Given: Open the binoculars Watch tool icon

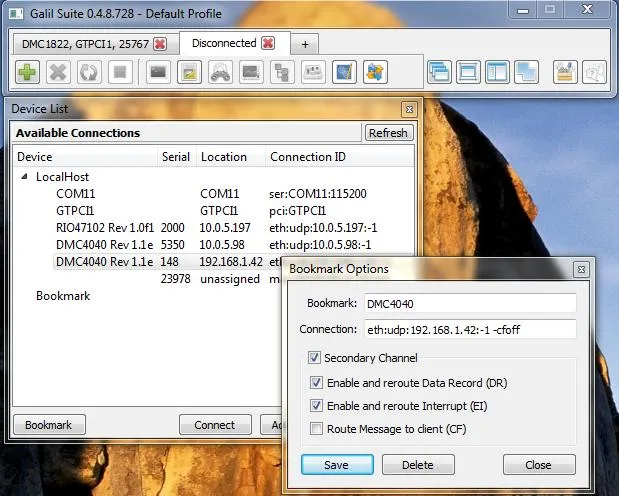Looking at the screenshot, I should [x=220, y=72].
